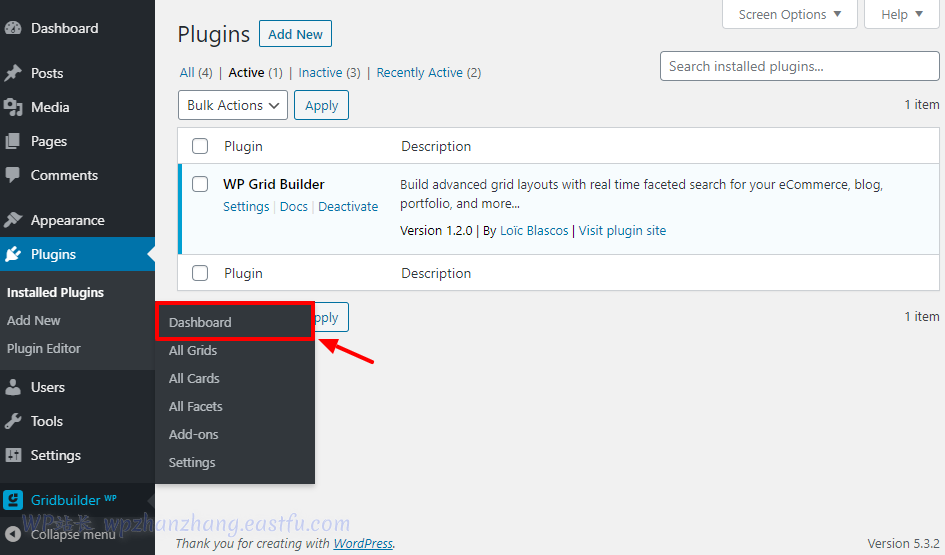Image resolution: width=945 pixels, height=555 pixels.
Task: Click the Plugins page heading
Action: point(213,34)
